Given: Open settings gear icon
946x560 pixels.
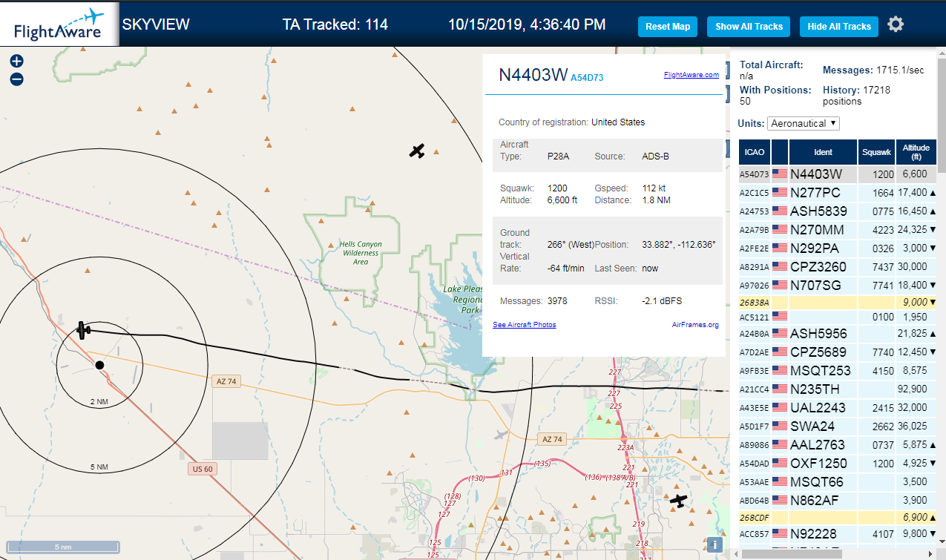Looking at the screenshot, I should click(x=896, y=24).
